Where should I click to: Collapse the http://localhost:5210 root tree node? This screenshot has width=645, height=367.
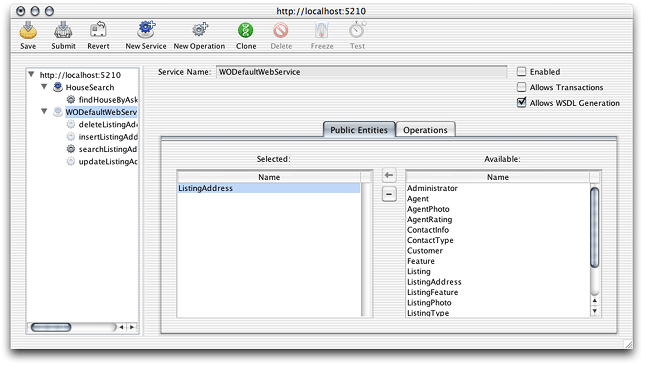click(31, 74)
